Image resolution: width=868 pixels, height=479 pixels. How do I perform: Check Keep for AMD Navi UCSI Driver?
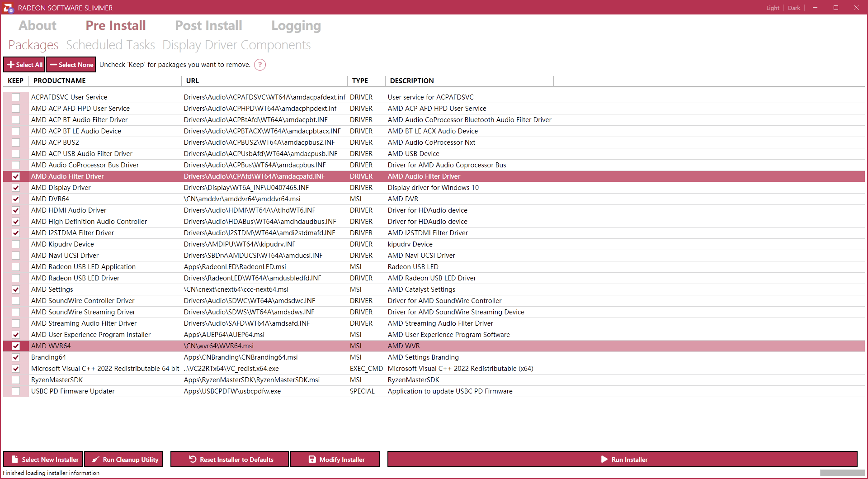(16, 256)
